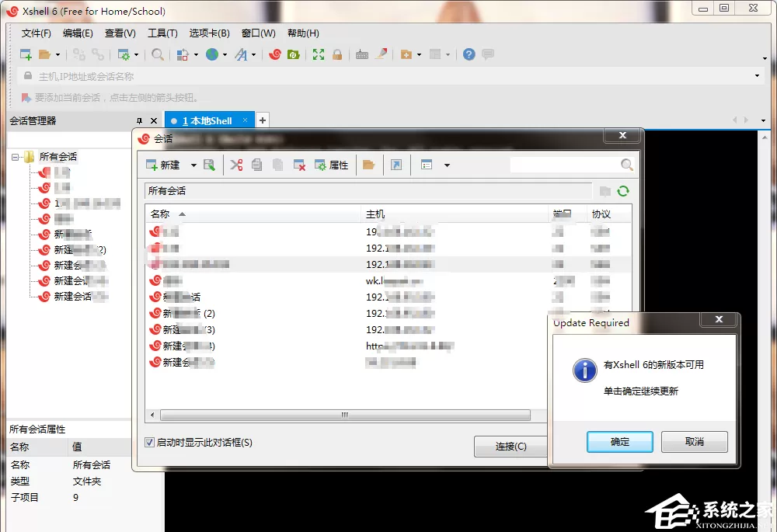Click 属性 properties button in session dialog
Screen dimensions: 777x532
[332, 165]
